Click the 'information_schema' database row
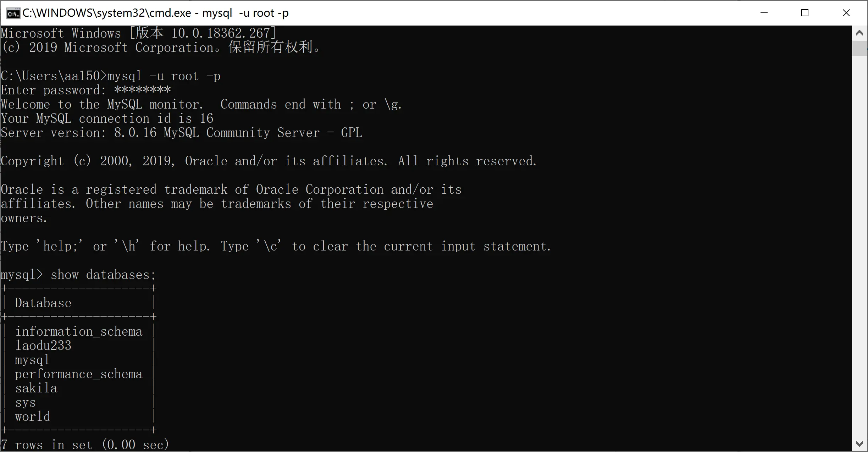The width and height of the screenshot is (868, 452). coord(78,331)
